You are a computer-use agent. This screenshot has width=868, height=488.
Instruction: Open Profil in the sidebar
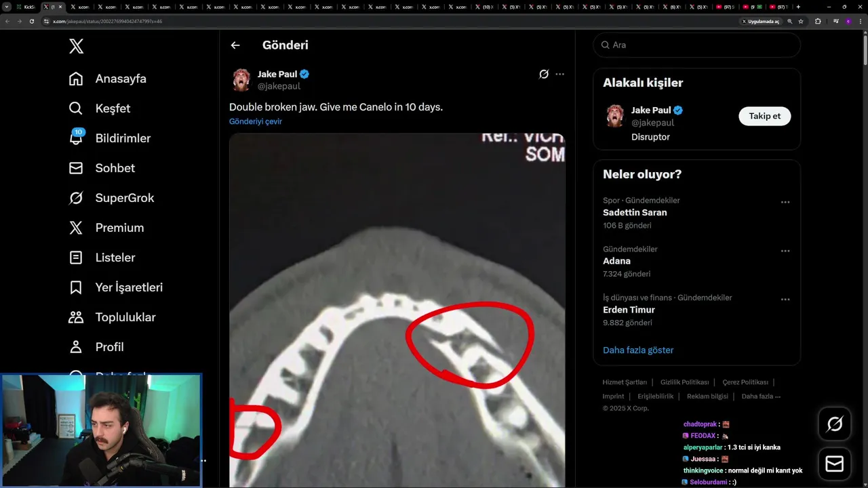[x=109, y=347]
